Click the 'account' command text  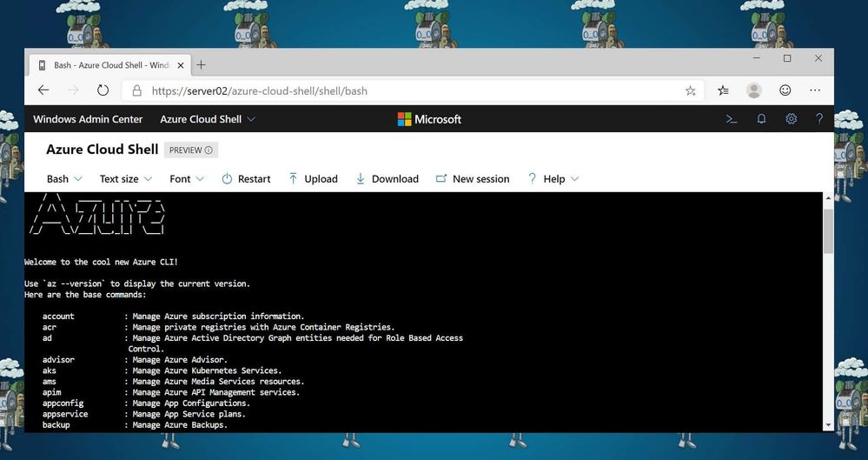(58, 317)
